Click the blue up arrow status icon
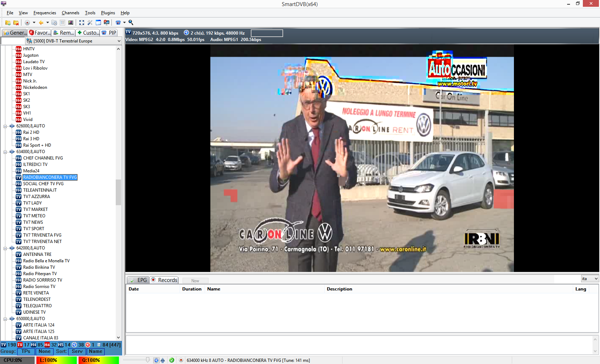This screenshot has width=600, height=364. coord(163,360)
